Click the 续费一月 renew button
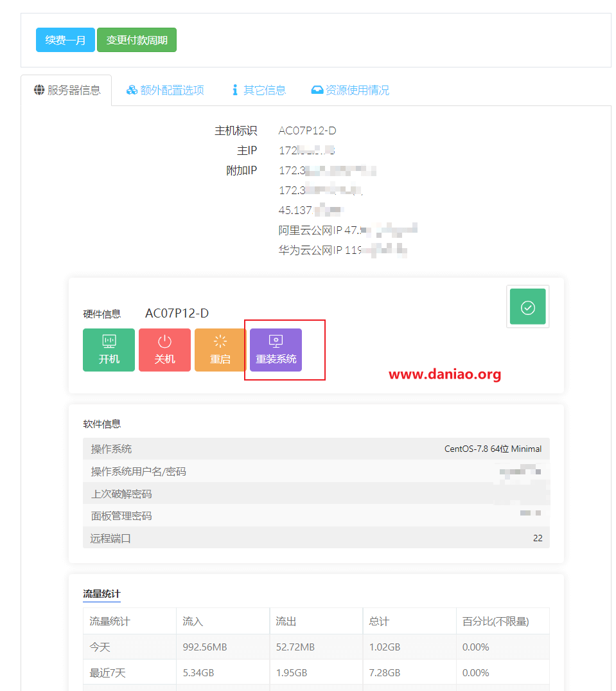The width and height of the screenshot is (616, 691). click(x=65, y=40)
